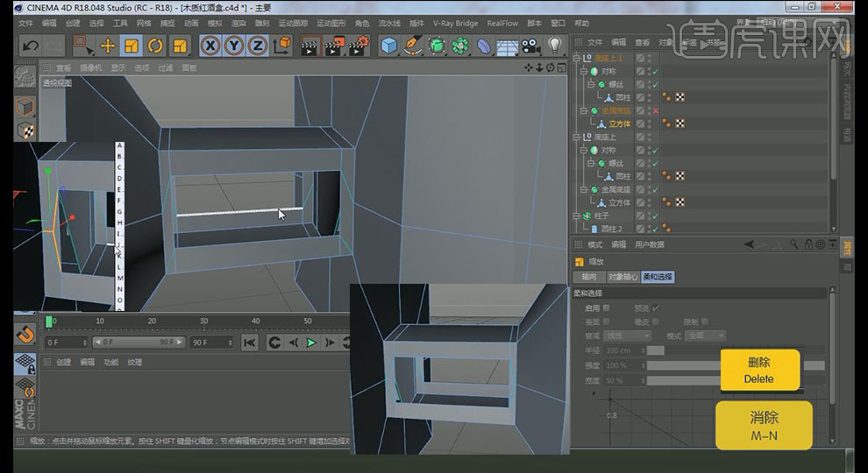Toggle viewport maximize icon
Viewport: 868px width, 473px height.
561,67
